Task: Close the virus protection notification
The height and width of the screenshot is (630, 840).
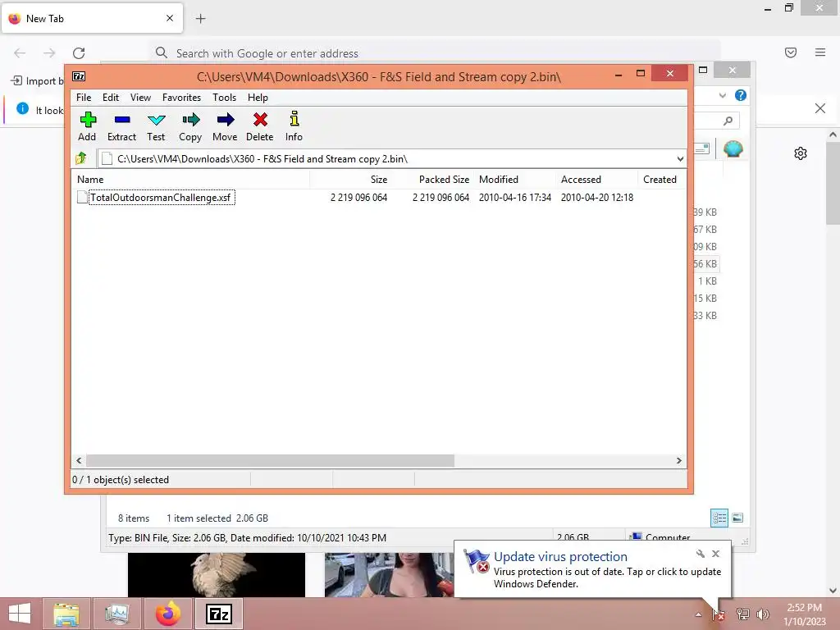Action: [715, 554]
